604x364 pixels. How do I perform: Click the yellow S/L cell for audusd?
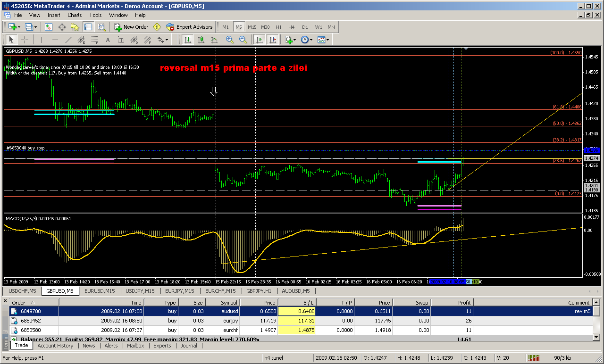[x=297, y=311]
